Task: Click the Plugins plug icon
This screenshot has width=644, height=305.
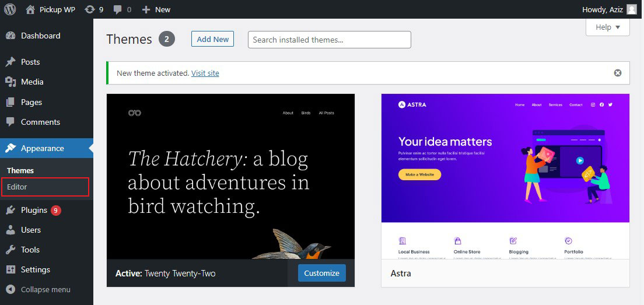Action: [x=10, y=210]
